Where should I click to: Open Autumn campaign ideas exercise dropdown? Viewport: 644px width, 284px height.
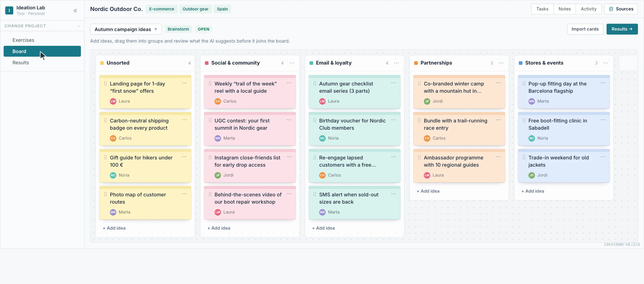[x=126, y=29]
